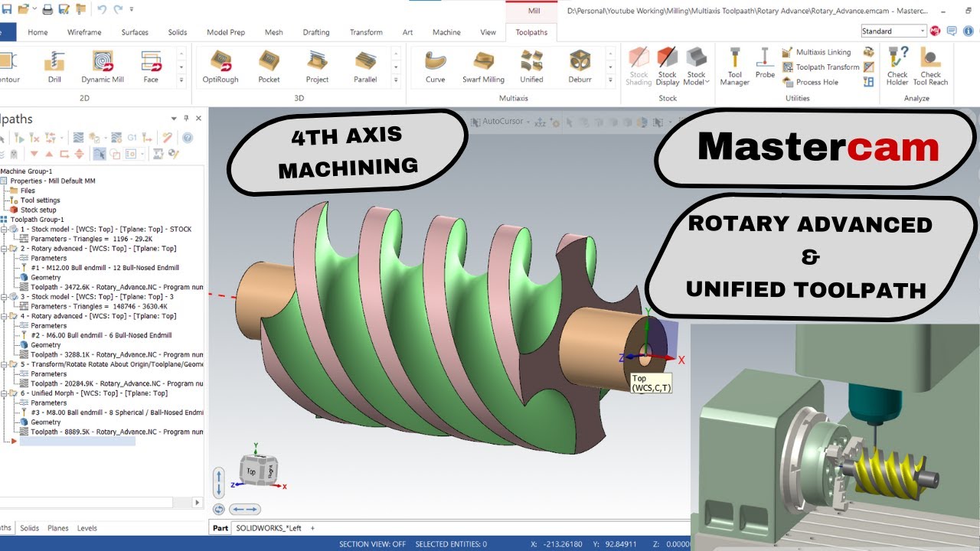Click Toolpath Transform utility

820,67
